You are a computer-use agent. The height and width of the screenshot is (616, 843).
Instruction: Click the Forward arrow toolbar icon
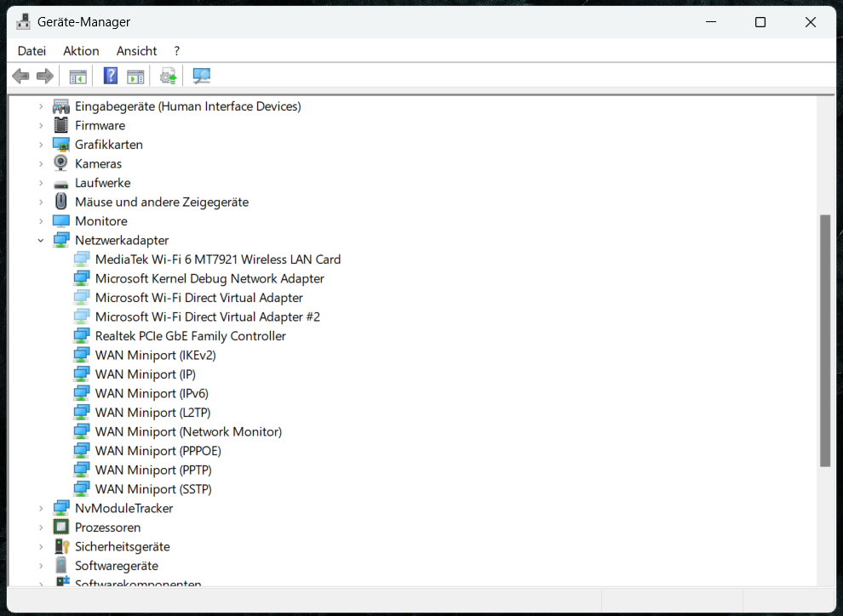pos(44,77)
